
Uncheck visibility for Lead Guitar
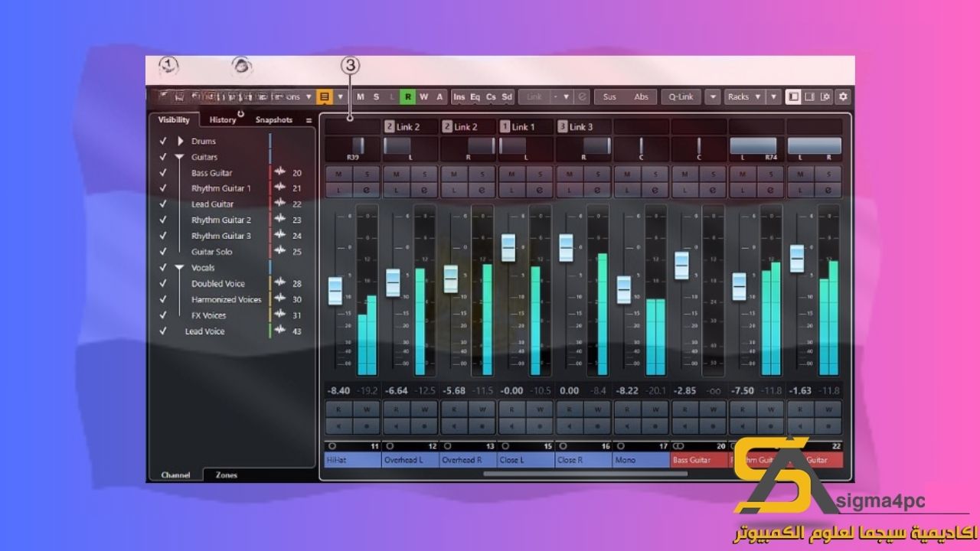click(x=162, y=204)
